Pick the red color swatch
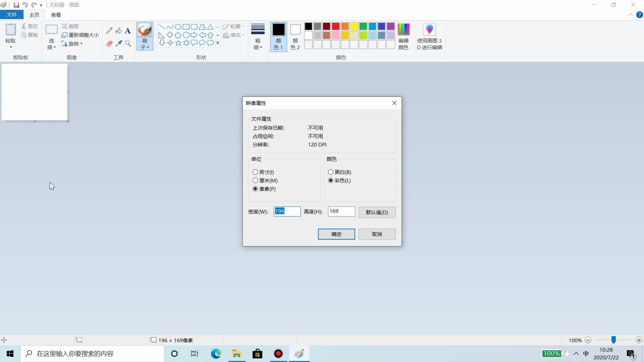644x362 pixels. pyautogui.click(x=336, y=26)
